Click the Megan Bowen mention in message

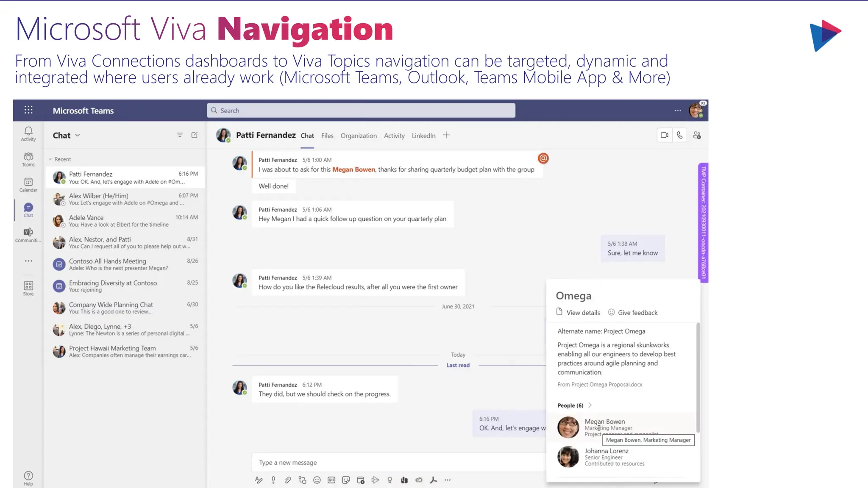pyautogui.click(x=353, y=169)
